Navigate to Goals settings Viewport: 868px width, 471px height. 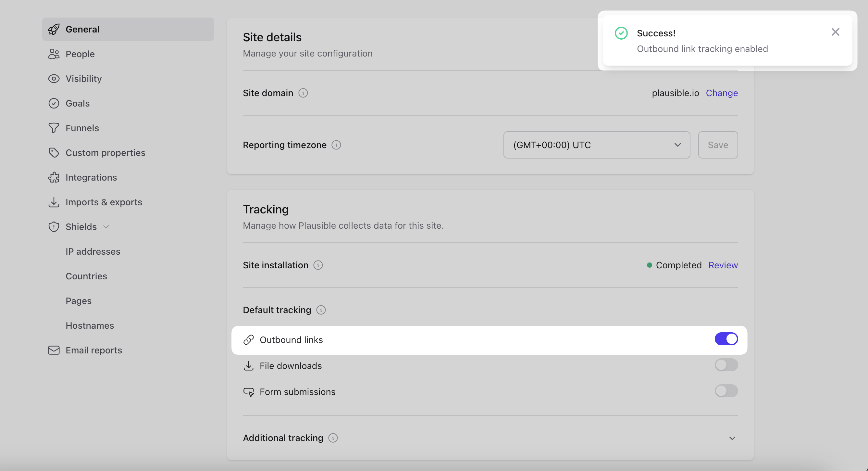[x=78, y=103]
